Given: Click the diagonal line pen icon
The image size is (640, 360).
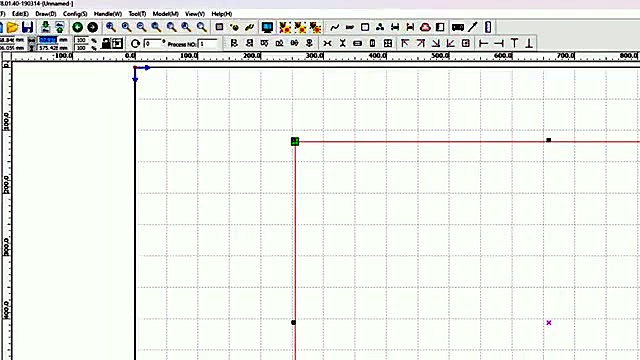Looking at the screenshot, I should (473, 27).
